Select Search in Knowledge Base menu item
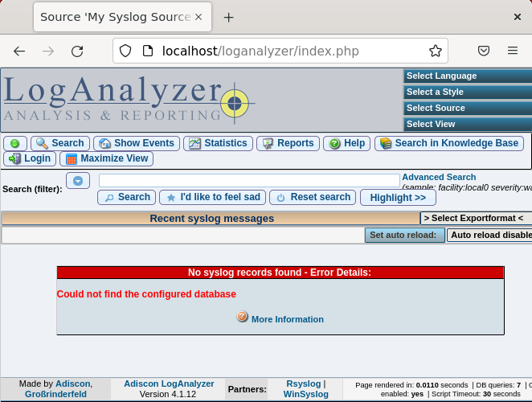The width and height of the screenshot is (532, 402). [x=449, y=143]
